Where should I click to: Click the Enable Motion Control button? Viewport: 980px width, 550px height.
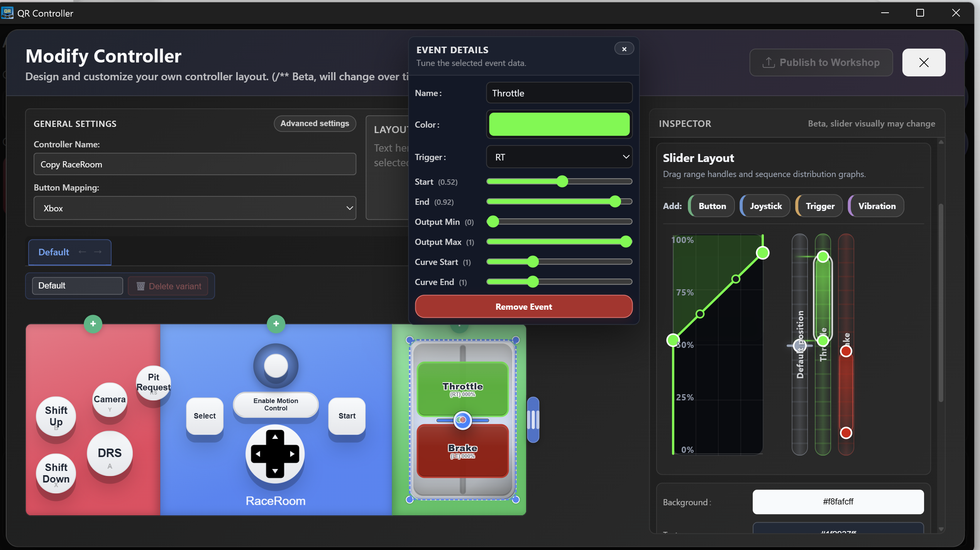pyautogui.click(x=276, y=405)
